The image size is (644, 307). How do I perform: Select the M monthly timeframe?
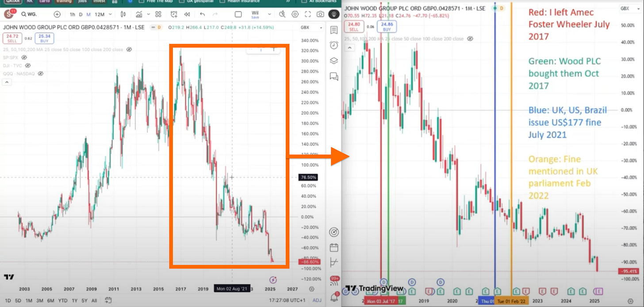[x=88, y=15]
